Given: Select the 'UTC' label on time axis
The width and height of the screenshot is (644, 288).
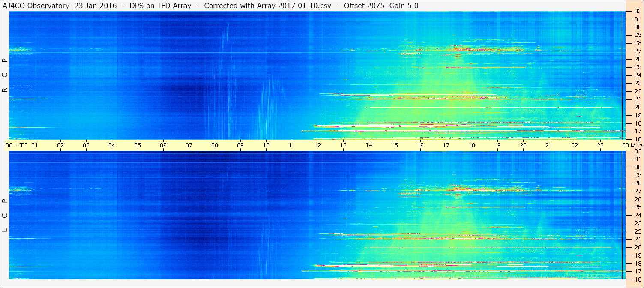Looking at the screenshot, I should click(x=21, y=145).
